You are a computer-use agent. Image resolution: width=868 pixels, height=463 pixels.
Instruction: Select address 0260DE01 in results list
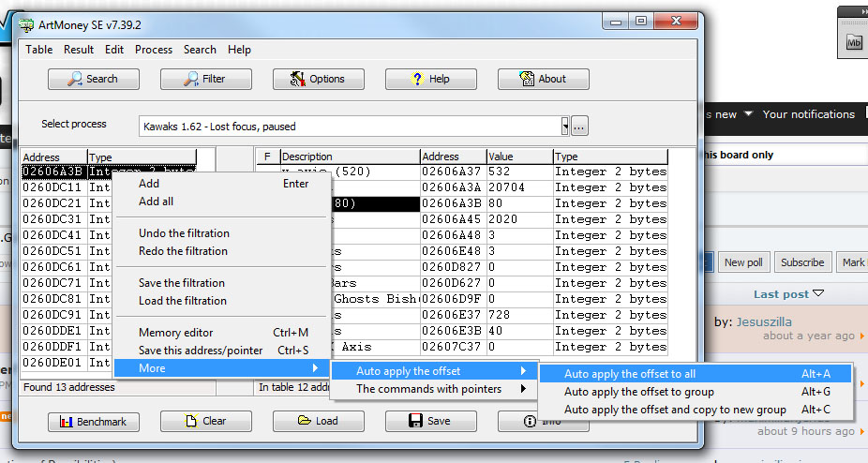(x=52, y=363)
